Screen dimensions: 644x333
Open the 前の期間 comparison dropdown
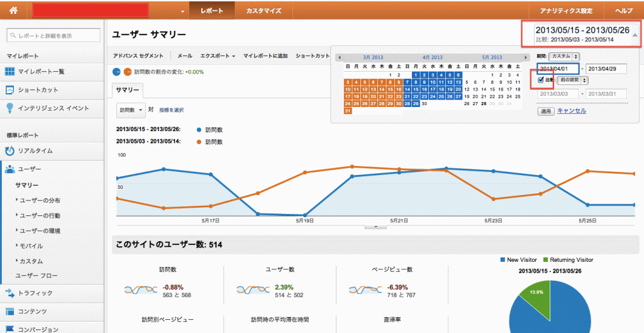[572, 80]
